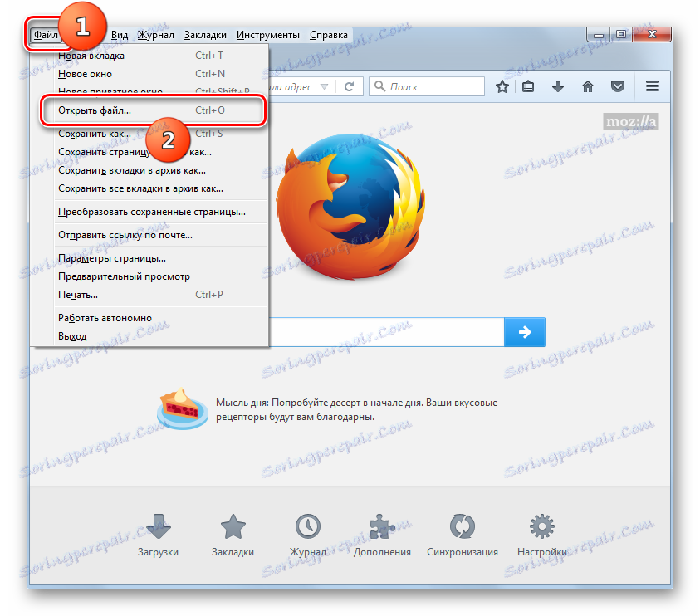Viewport: 700px width, 616px height.
Task: Open the clock icon labeled Журнал
Action: coord(307,535)
